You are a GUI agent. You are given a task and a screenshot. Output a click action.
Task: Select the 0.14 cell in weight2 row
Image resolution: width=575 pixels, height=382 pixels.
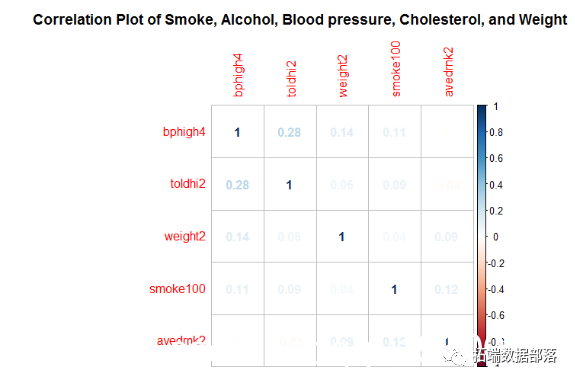point(237,237)
